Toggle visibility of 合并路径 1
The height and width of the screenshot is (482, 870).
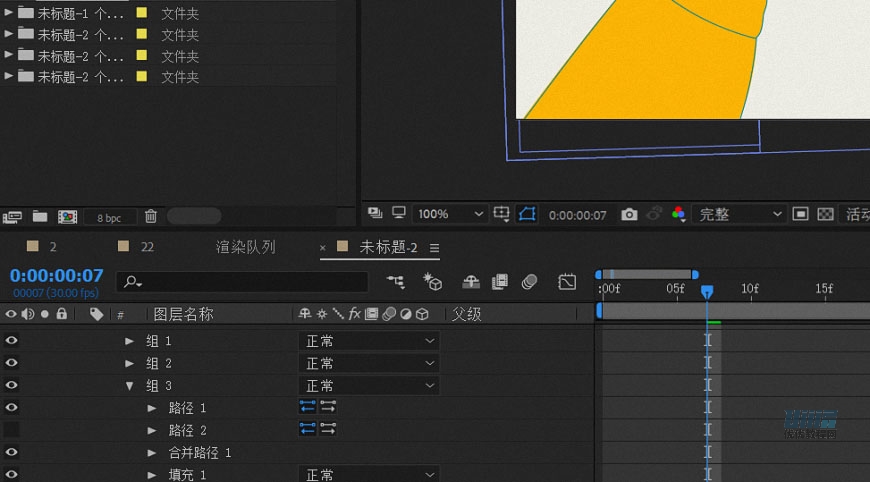pyautogui.click(x=12, y=452)
